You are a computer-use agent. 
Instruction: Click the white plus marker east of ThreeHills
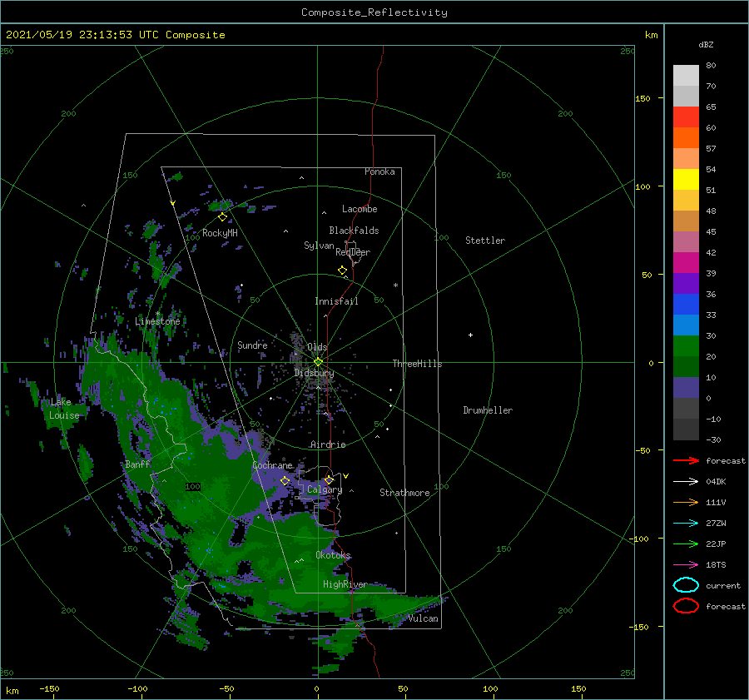pos(470,335)
